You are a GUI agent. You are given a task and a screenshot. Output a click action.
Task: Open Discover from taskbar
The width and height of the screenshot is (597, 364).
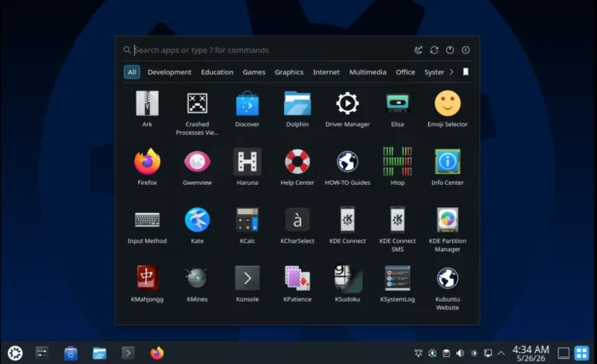click(71, 353)
